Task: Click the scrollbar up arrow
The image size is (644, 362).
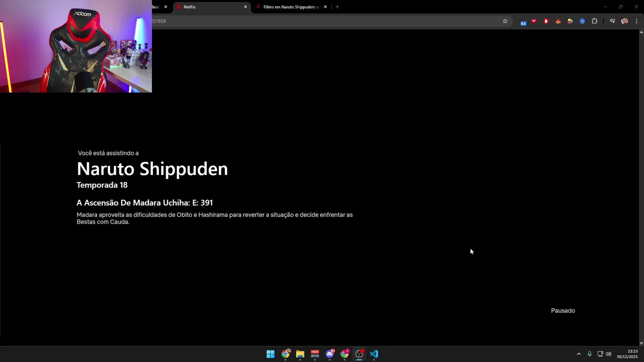Action: tap(641, 32)
